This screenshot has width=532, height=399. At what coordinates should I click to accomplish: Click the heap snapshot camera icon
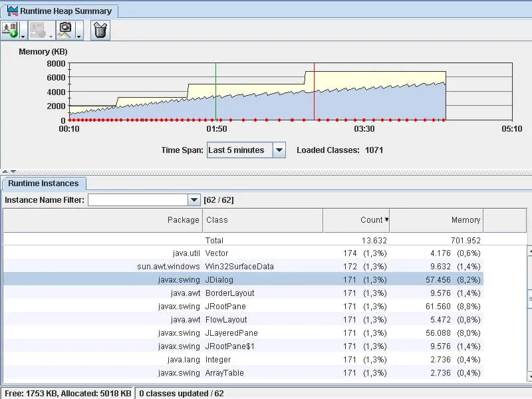(65, 30)
